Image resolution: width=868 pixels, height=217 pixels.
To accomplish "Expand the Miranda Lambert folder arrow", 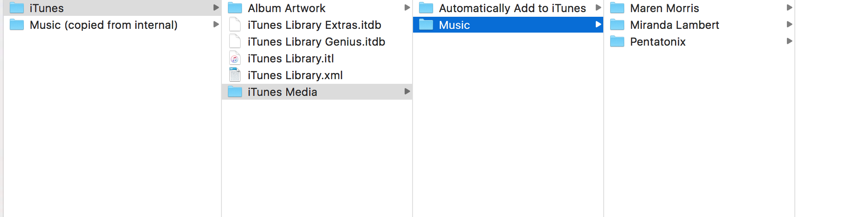I will [x=789, y=25].
